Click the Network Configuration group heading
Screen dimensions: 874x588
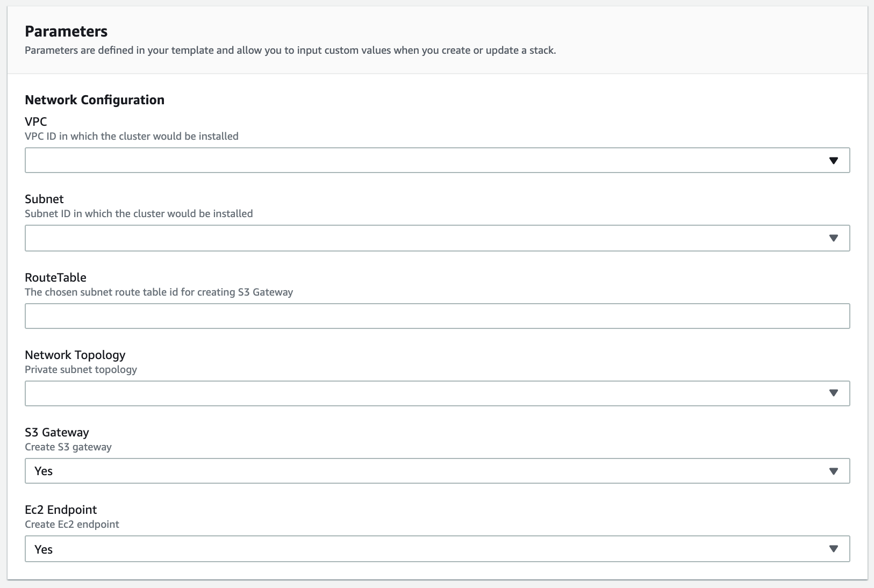(95, 100)
